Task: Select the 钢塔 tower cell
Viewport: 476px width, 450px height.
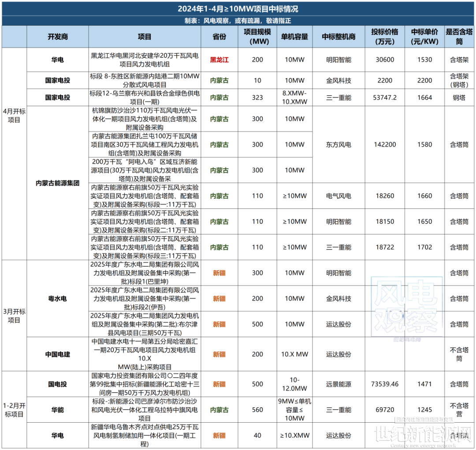Action: point(459,97)
